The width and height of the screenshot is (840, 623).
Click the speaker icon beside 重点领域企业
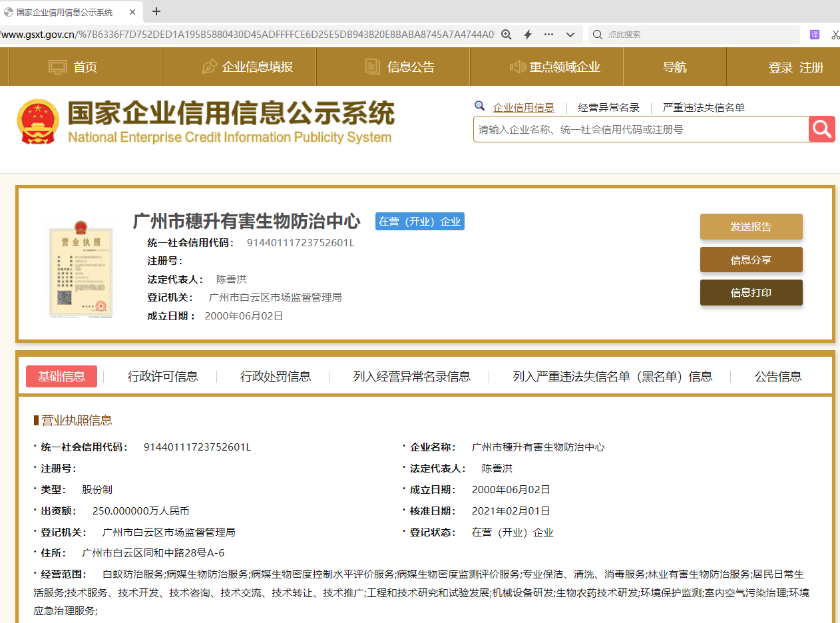coord(518,67)
